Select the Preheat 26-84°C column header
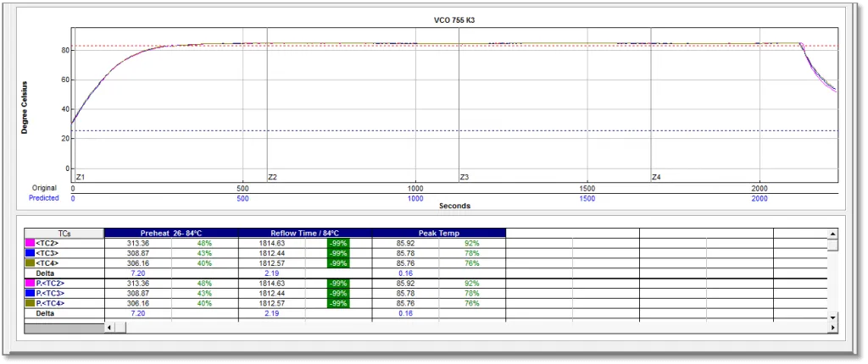868x364 pixels. coord(171,233)
